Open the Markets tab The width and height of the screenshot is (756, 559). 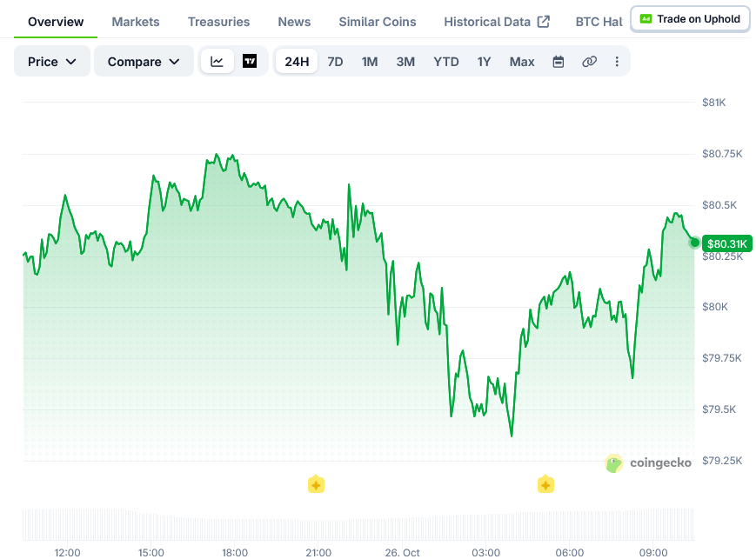[136, 22]
